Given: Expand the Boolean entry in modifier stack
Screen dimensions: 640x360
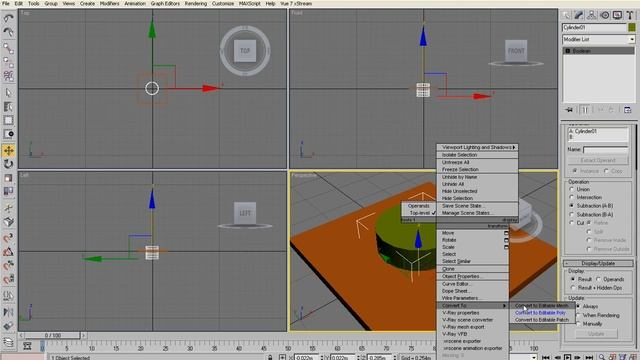Looking at the screenshot, I should 567,51.
